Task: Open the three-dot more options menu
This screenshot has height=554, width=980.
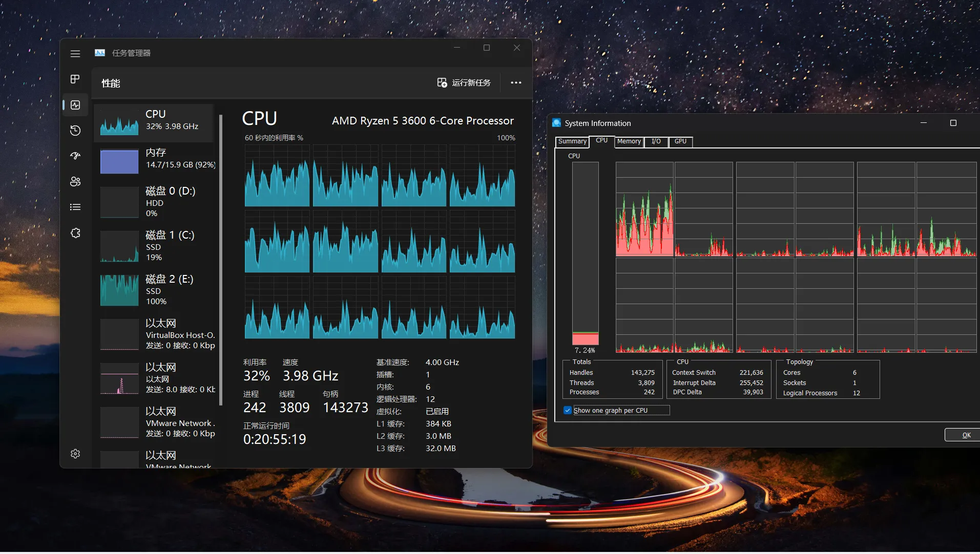Action: click(516, 82)
